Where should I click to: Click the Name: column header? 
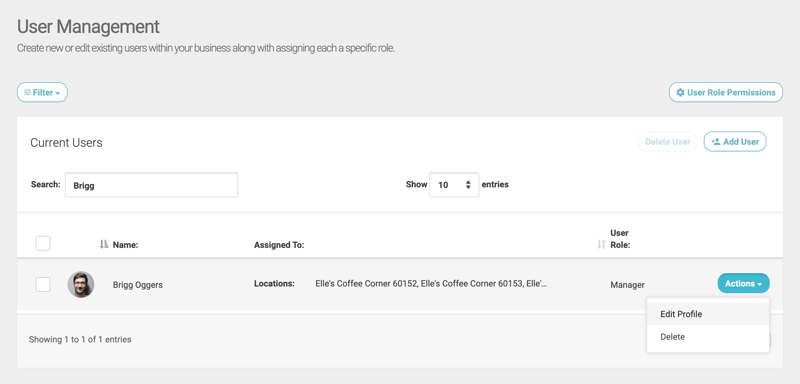[x=126, y=245]
